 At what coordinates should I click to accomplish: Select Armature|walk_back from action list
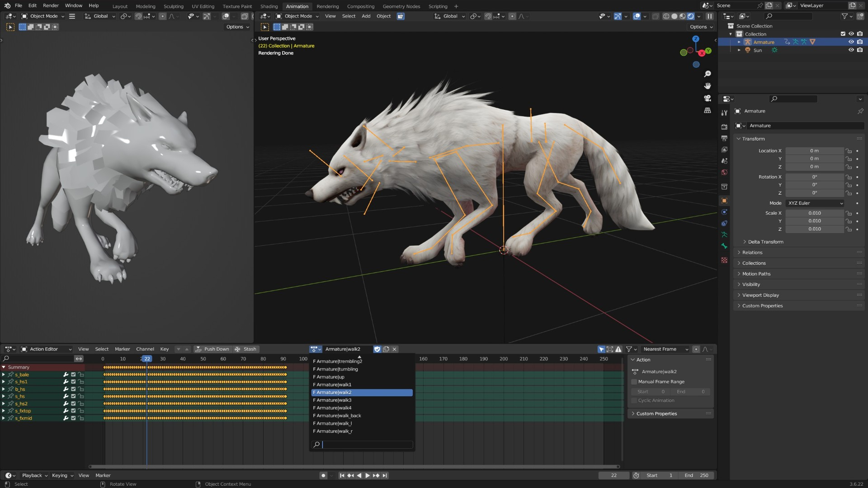(362, 416)
